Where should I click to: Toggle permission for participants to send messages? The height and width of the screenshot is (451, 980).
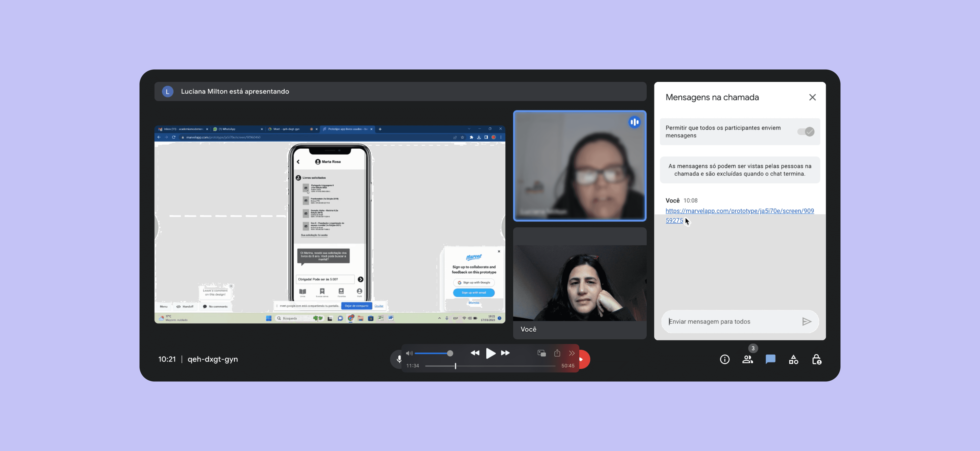[806, 132]
